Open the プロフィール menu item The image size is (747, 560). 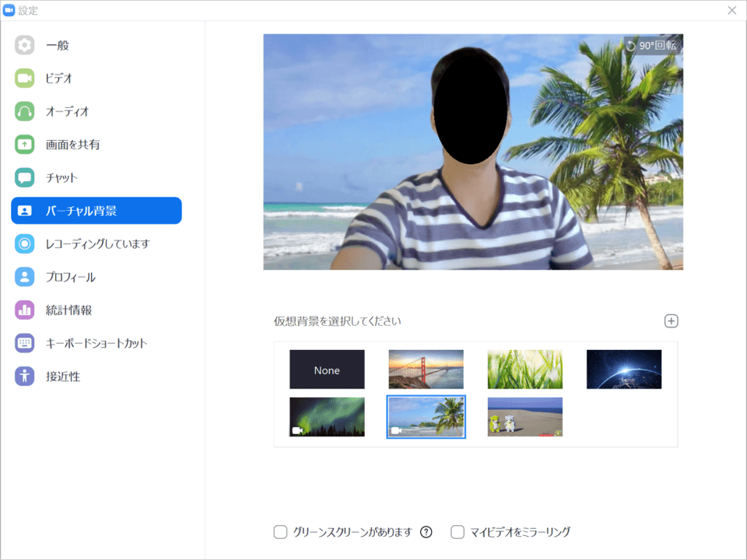click(x=70, y=277)
